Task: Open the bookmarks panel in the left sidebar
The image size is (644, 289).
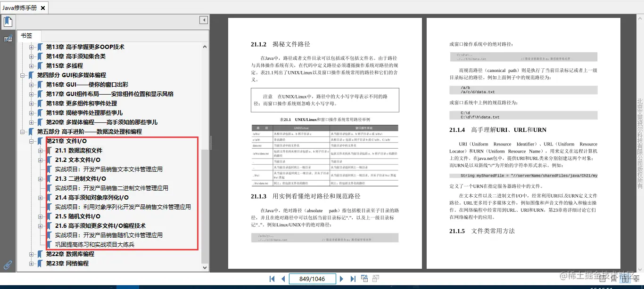Action: (7, 21)
